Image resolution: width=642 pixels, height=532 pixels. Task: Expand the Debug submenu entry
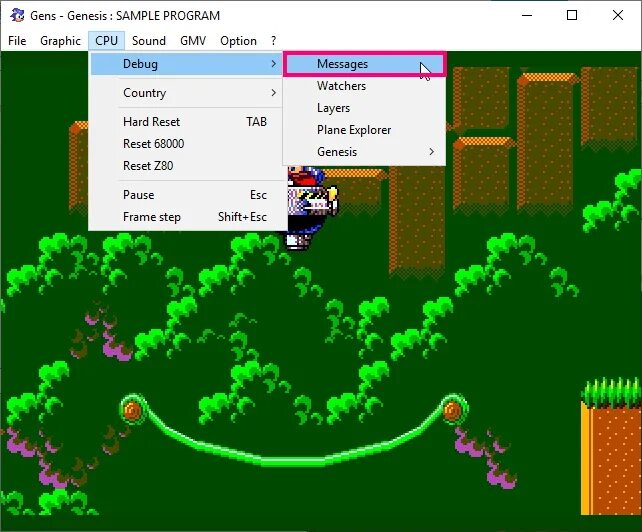(x=186, y=64)
